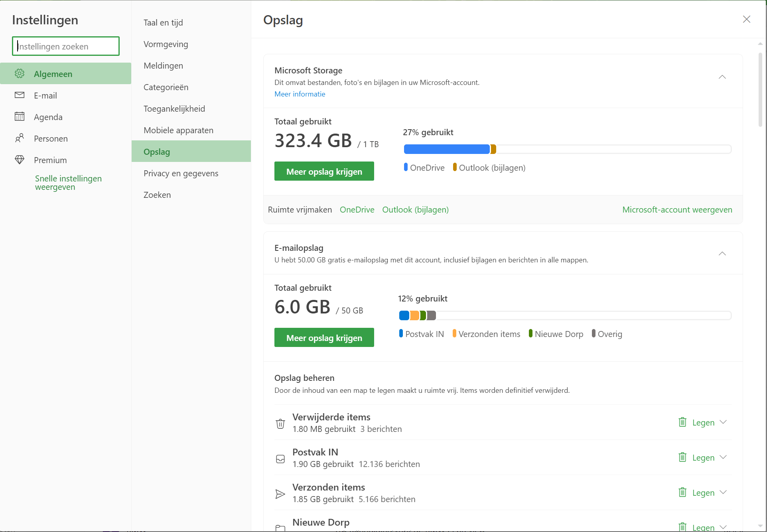This screenshot has width=767, height=532.
Task: Open the Meer informatie link
Action: pos(300,94)
